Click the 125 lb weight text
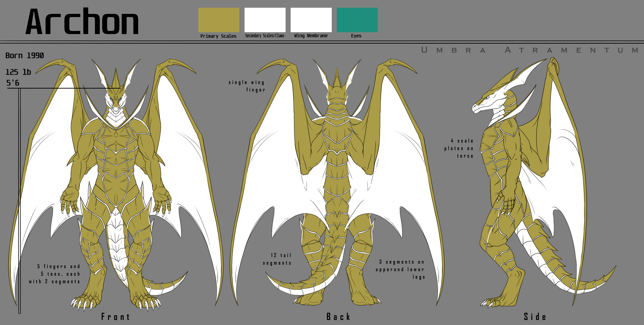 click(x=18, y=72)
